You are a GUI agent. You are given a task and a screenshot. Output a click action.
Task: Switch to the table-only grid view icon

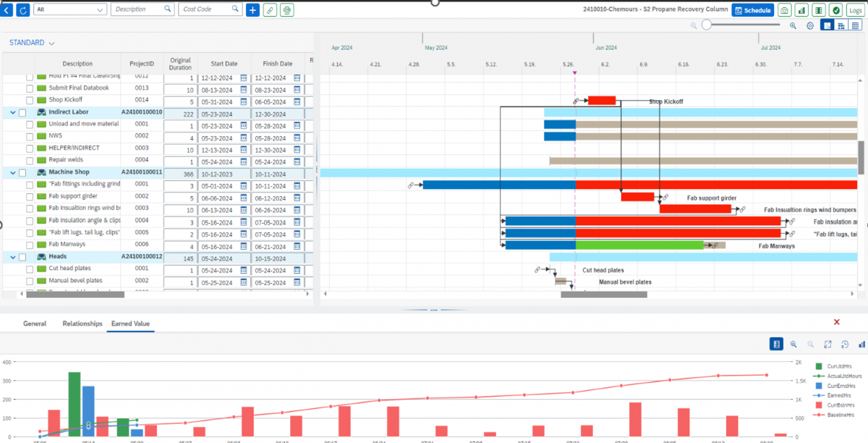coord(855,26)
